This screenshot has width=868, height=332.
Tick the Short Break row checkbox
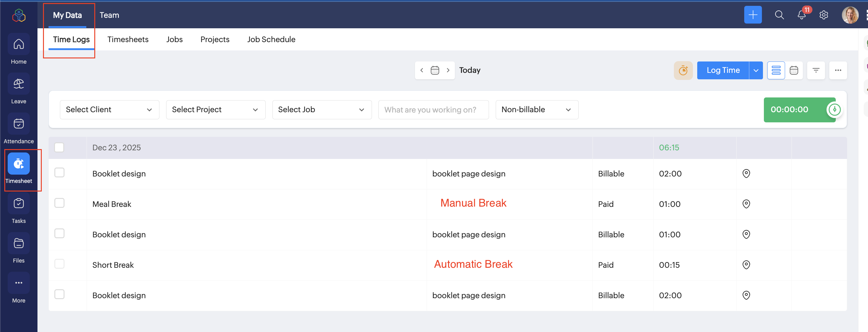59,264
